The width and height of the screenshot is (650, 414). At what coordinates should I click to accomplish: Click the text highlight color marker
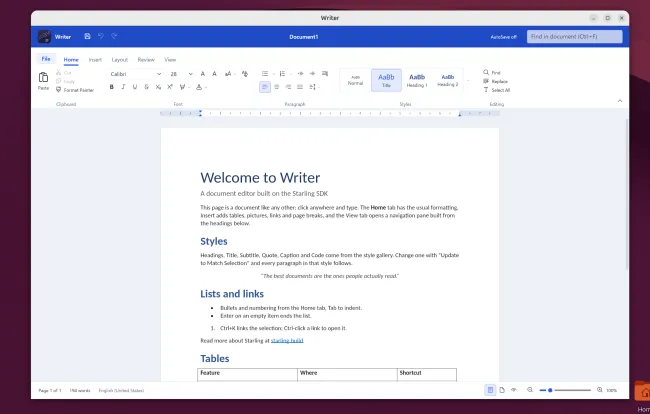click(182, 87)
